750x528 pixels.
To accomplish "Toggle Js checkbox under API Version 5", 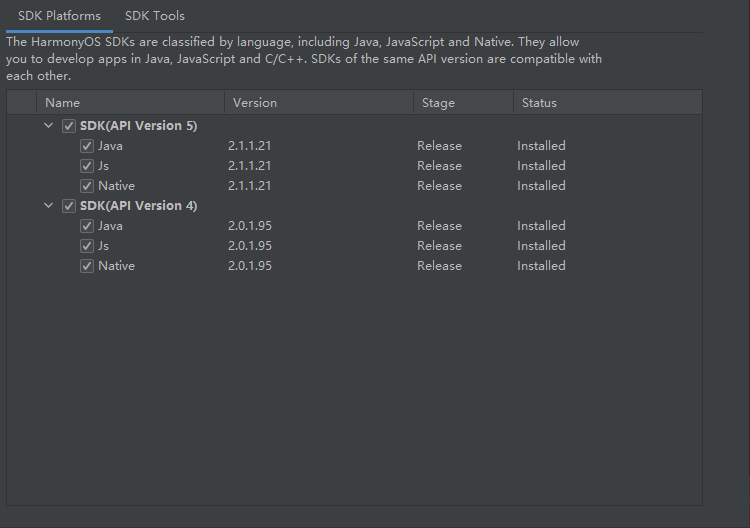I will click(87, 166).
